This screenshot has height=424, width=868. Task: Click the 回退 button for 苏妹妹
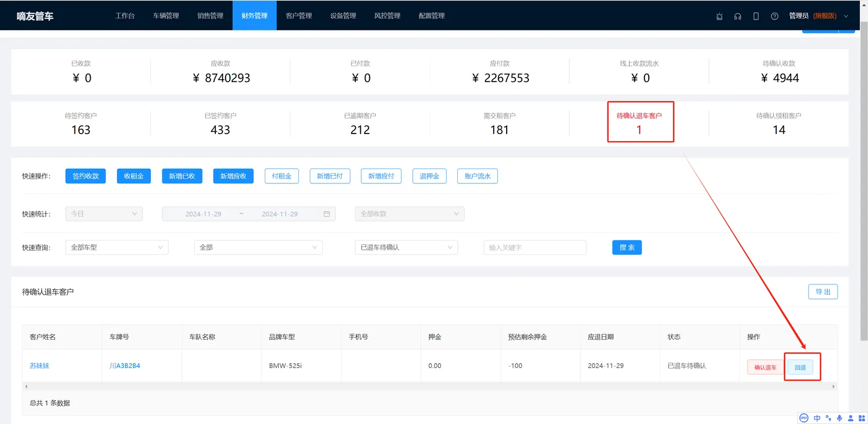[x=800, y=368]
